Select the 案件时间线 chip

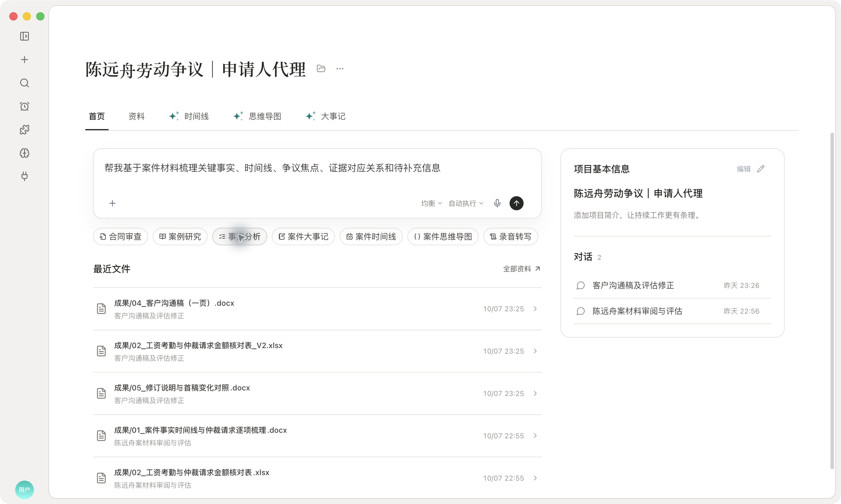coord(371,236)
